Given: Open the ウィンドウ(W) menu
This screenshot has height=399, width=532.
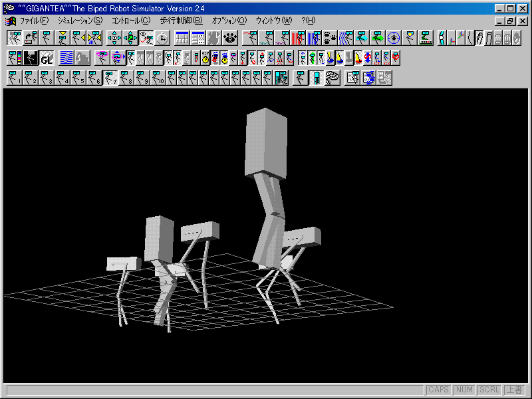Looking at the screenshot, I should [274, 21].
